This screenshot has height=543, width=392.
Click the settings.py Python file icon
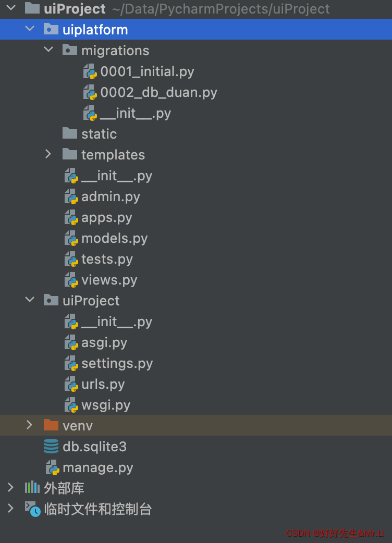click(x=71, y=363)
